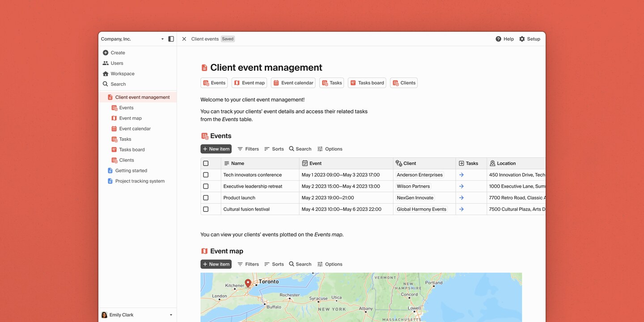Image resolution: width=644 pixels, height=322 pixels.
Task: Open the Event calendar view
Action: (293, 83)
